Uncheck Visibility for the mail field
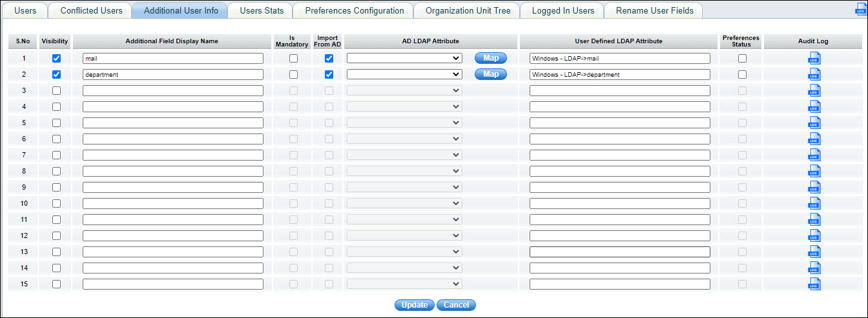 (56, 58)
